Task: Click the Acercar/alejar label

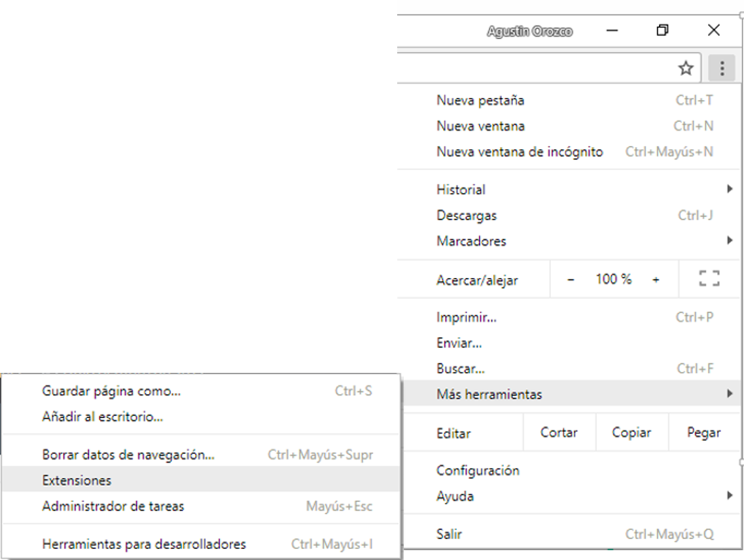Action: pyautogui.click(x=477, y=280)
